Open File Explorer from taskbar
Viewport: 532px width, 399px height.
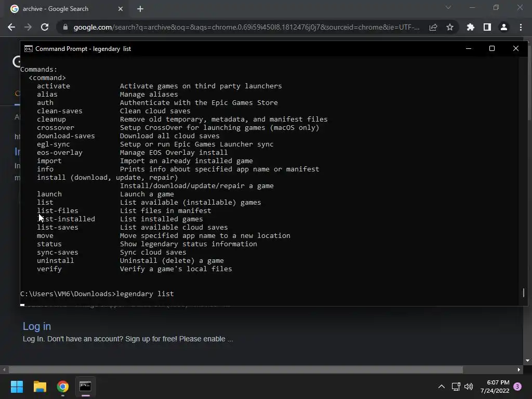pos(39,387)
